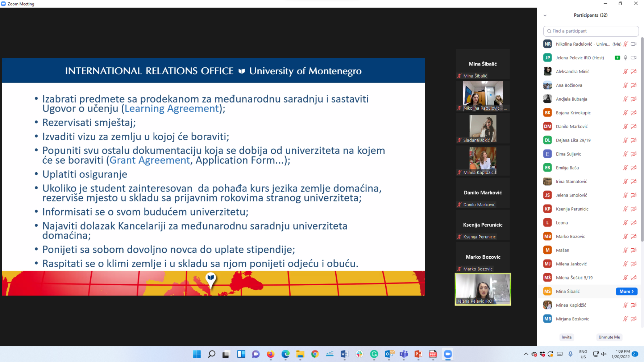This screenshot has height=362, width=644.
Task: Click the camera icon next to Aleksandra Minić
Action: (x=633, y=71)
